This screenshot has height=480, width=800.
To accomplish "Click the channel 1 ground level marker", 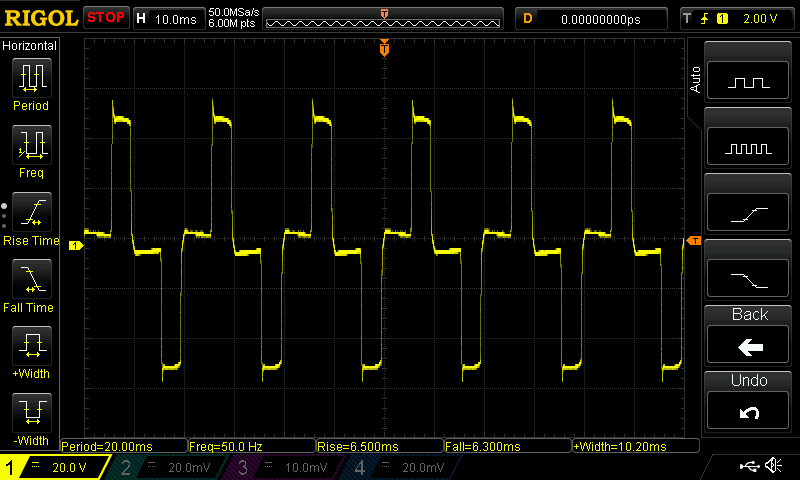I will (76, 245).
